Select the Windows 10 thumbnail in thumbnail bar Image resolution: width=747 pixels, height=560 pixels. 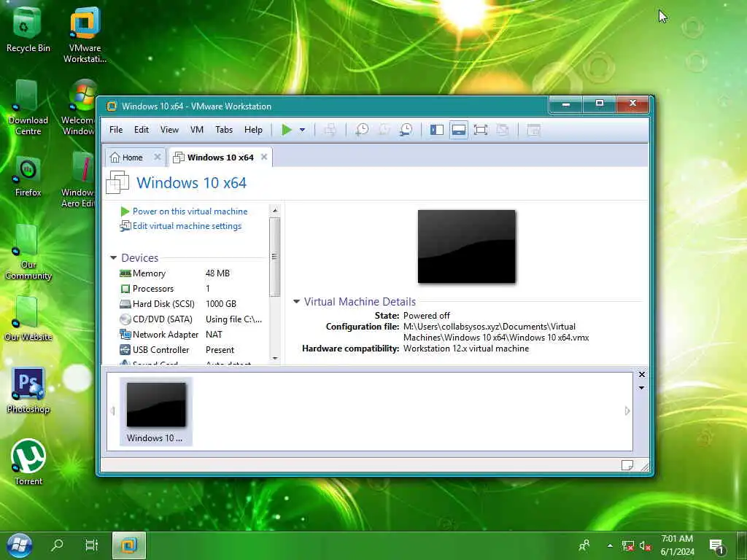(x=156, y=411)
